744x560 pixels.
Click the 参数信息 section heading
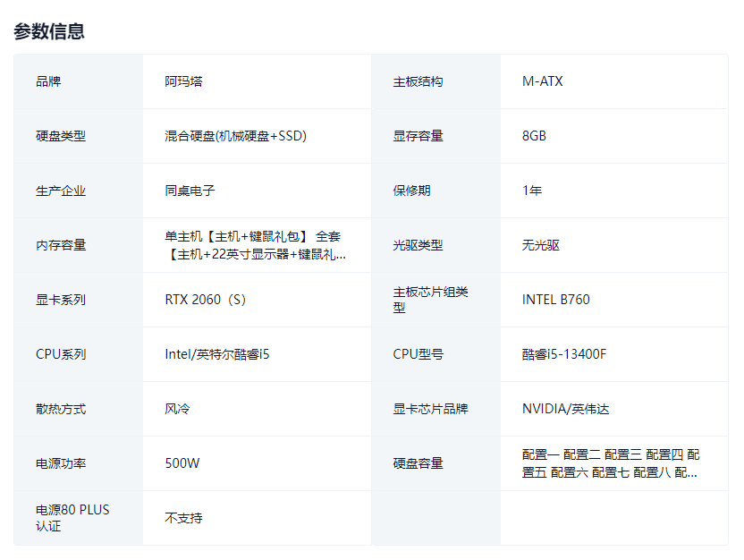49,31
